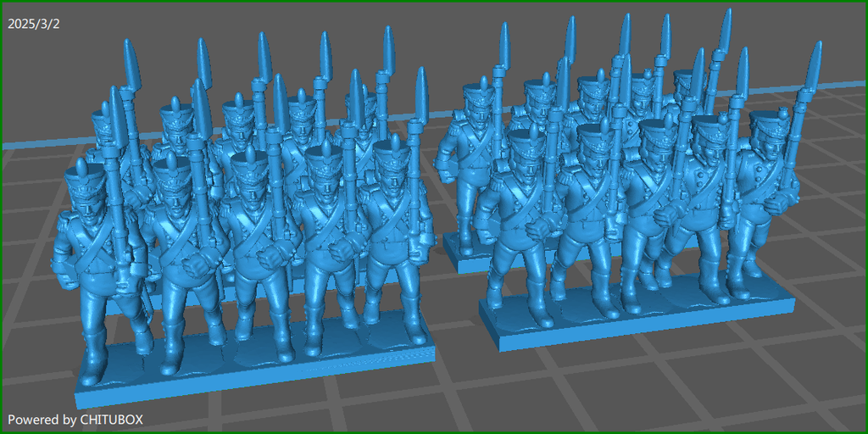Click bayonet tip of rightmost rifle in right group

(x=815, y=59)
